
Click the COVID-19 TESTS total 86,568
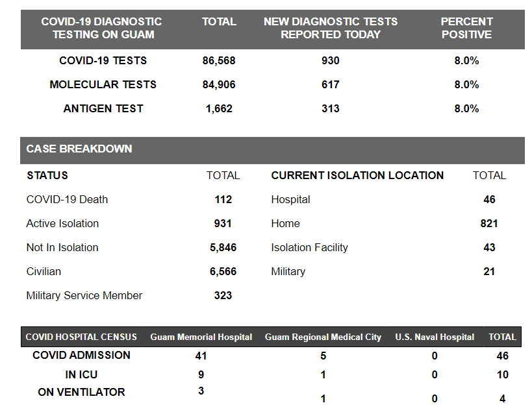(219, 60)
